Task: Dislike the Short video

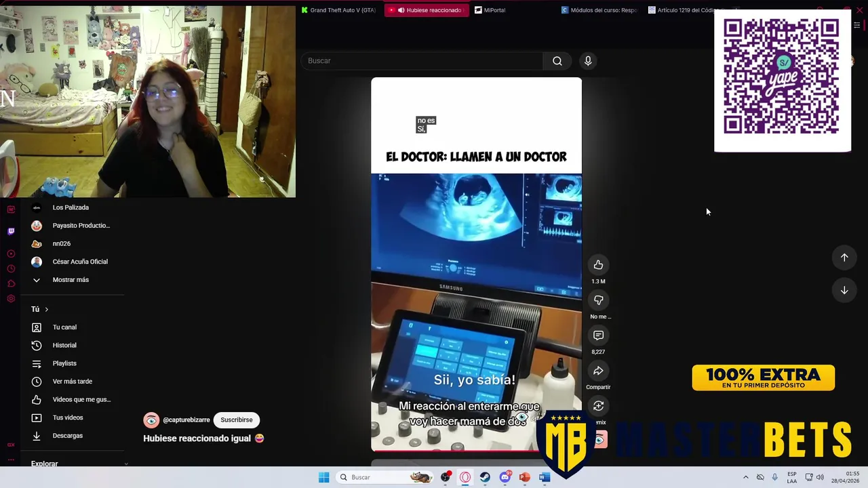Action: (598, 300)
